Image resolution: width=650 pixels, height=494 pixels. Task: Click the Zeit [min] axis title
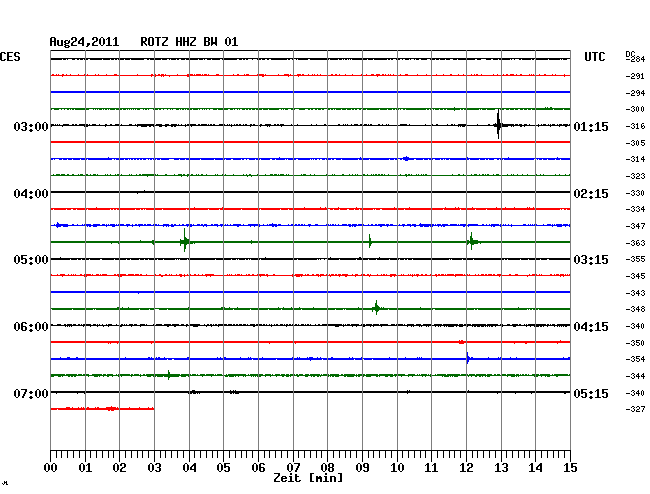coord(308,478)
